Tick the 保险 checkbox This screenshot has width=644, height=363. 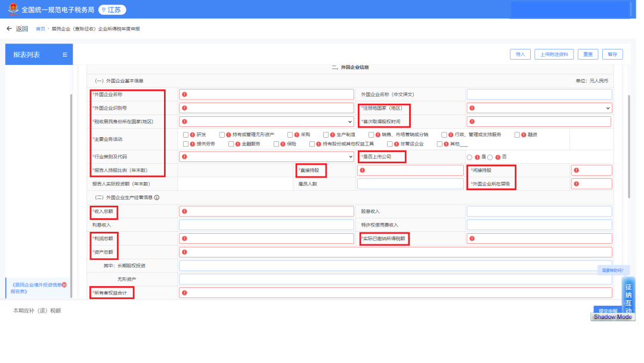click(x=276, y=144)
